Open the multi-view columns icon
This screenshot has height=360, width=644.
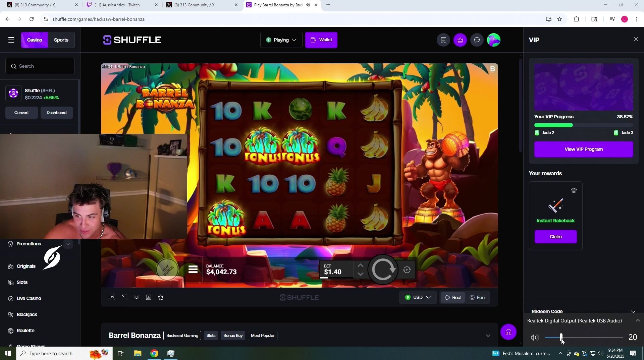pos(137,298)
